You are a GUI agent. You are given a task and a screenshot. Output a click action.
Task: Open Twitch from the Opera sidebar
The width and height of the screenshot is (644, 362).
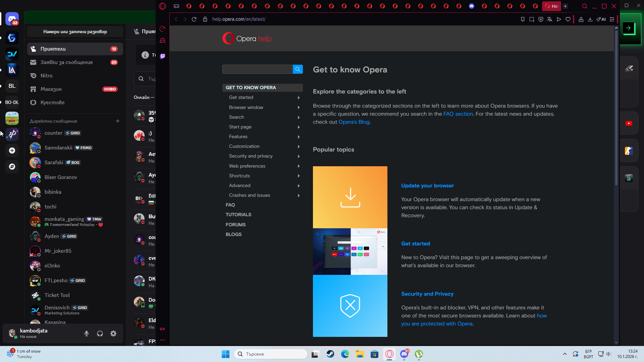pos(163,56)
